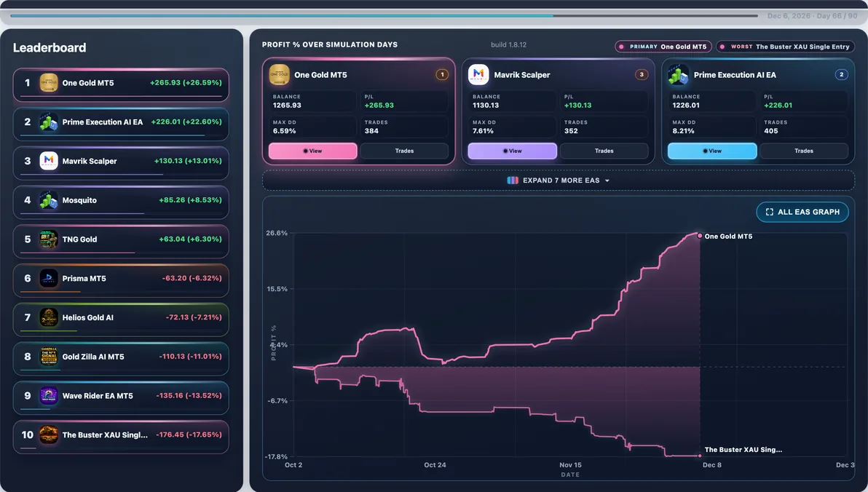
Task: Toggle View on Mavrik Scalper card
Action: [x=513, y=151]
